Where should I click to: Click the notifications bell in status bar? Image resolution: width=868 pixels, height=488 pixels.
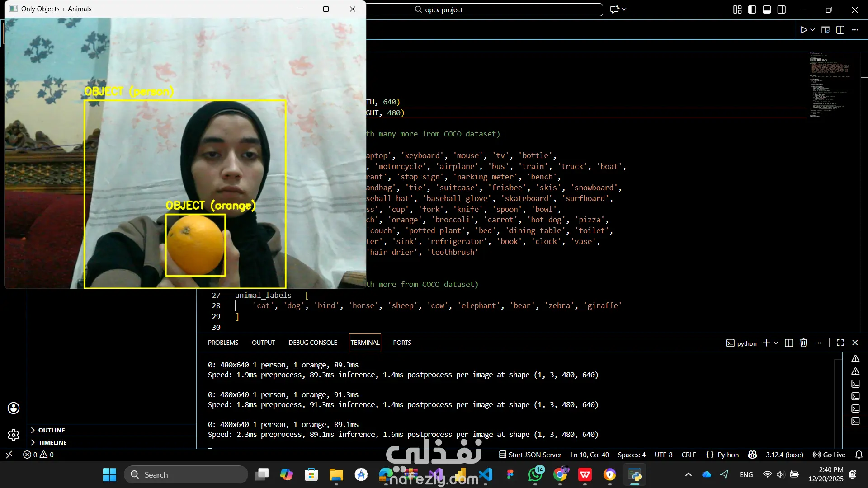point(859,455)
